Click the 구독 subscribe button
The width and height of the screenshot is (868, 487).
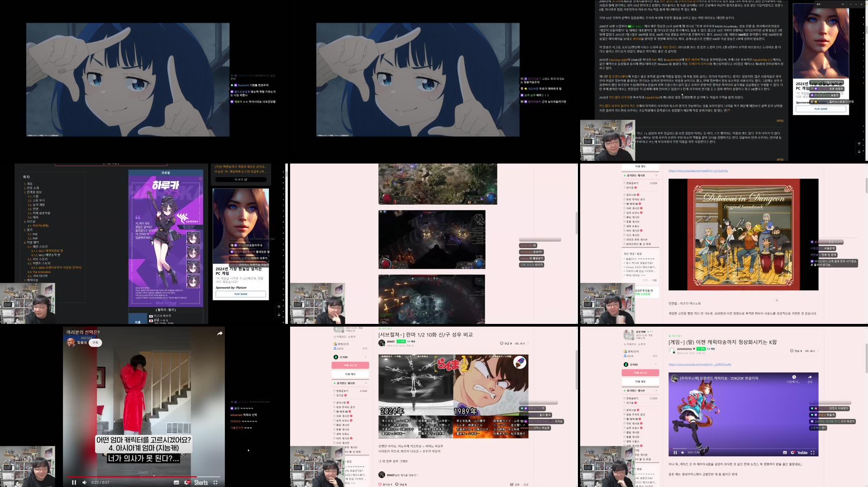click(x=95, y=343)
